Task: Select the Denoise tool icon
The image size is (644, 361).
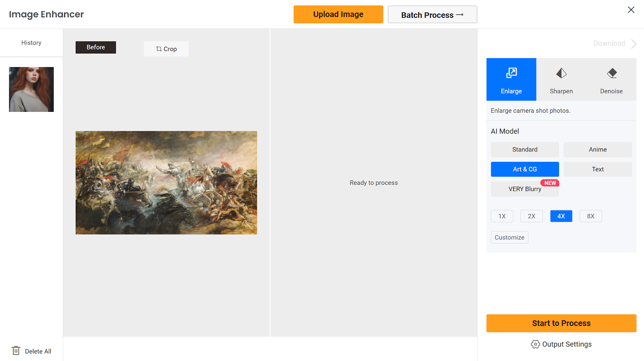Action: (x=612, y=73)
